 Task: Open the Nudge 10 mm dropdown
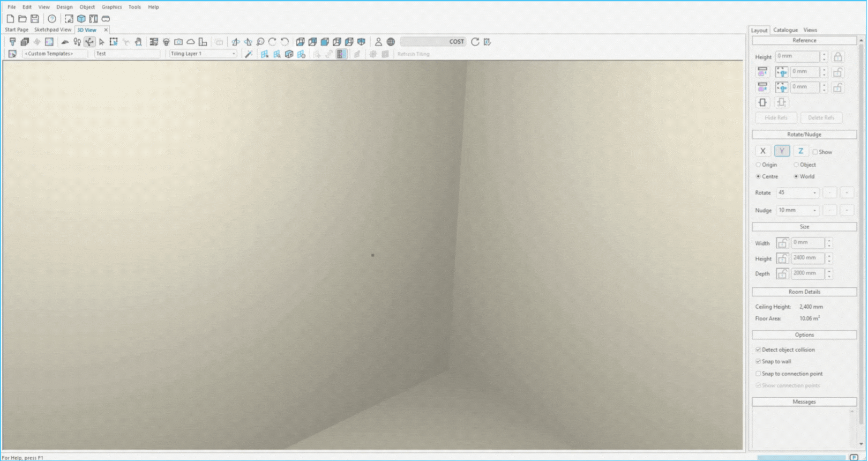pyautogui.click(x=797, y=211)
